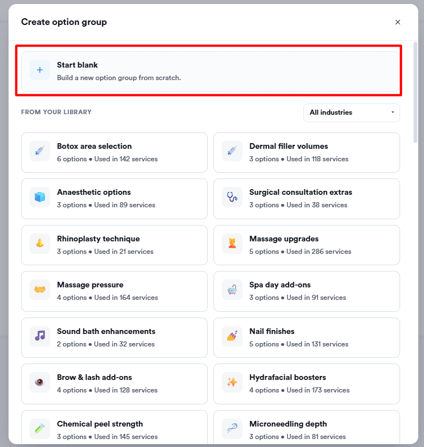The height and width of the screenshot is (447, 424).
Task: Click the nose icon for Rhinoplasty technique
Action: click(40, 243)
